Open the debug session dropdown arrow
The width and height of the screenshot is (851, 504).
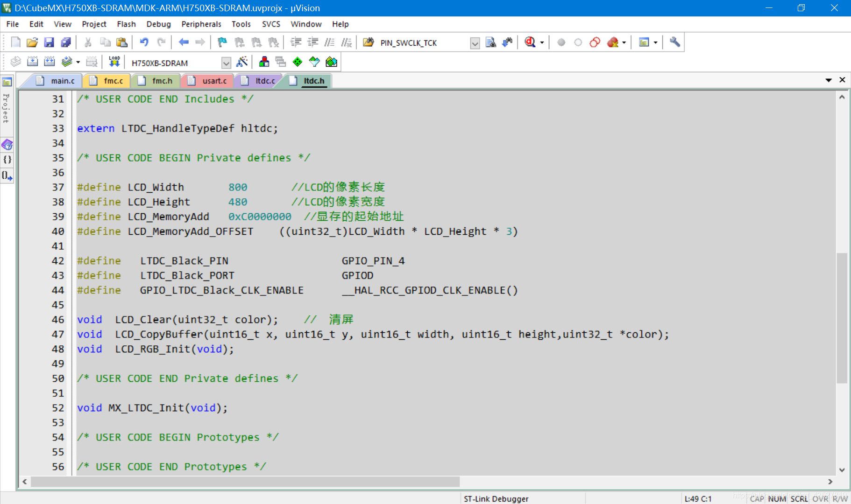point(542,42)
